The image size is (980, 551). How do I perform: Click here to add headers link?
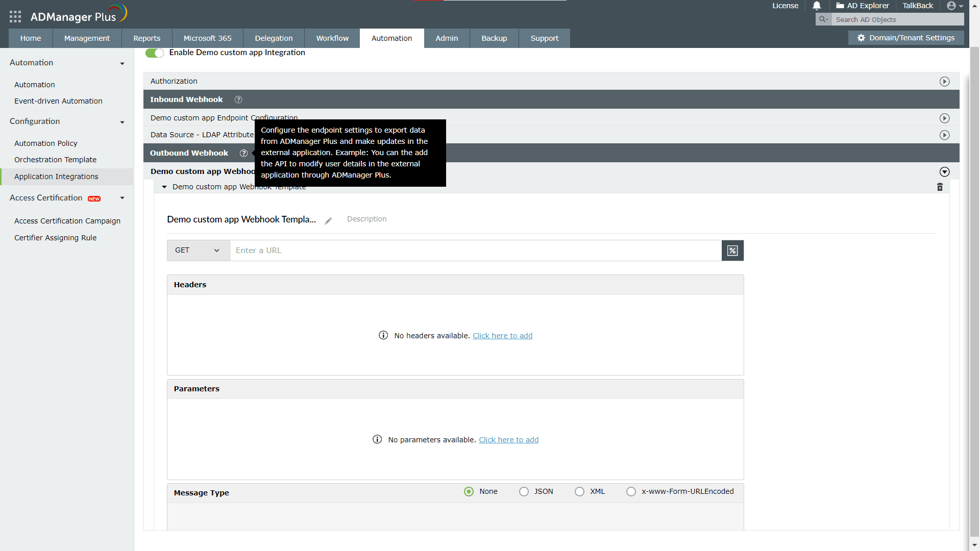tap(502, 336)
